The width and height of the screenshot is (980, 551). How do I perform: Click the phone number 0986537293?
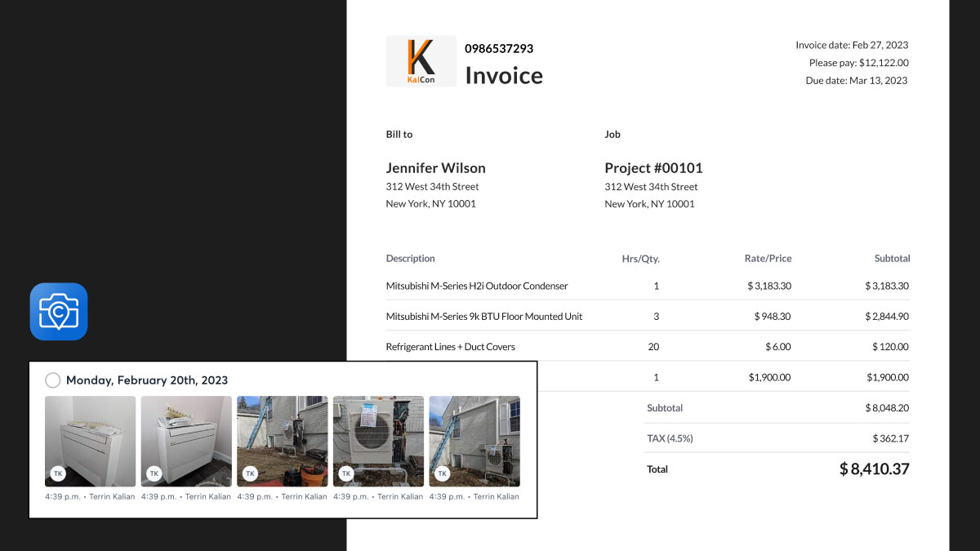(499, 49)
